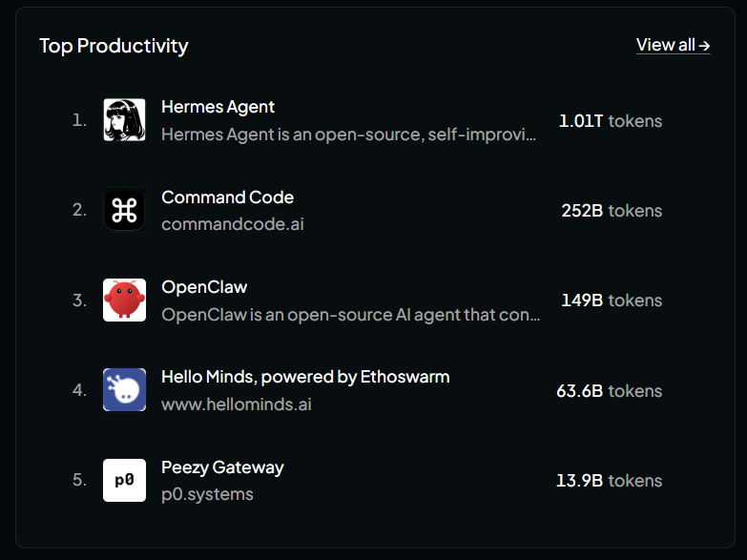Click the 252B tokens count
The image size is (747, 560).
pos(612,211)
